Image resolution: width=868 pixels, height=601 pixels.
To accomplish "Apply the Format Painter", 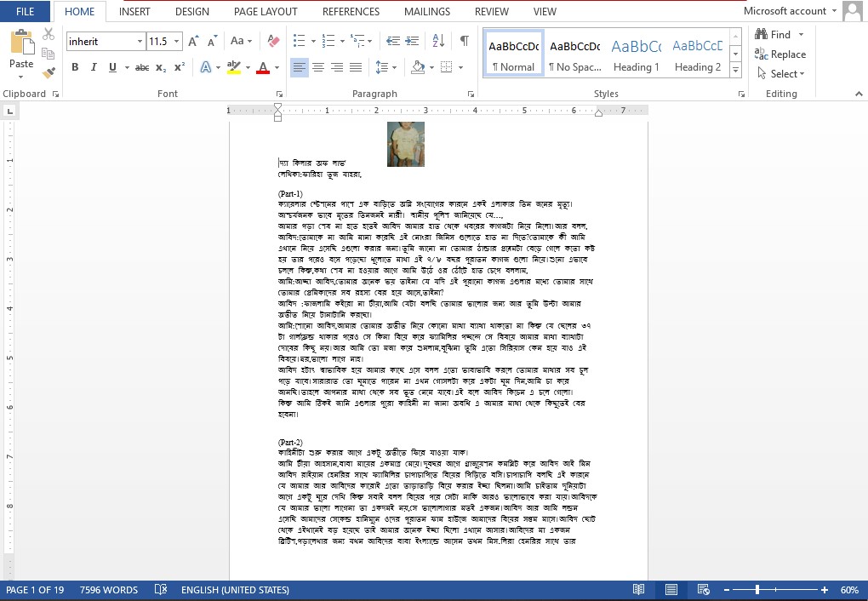I will coord(49,74).
